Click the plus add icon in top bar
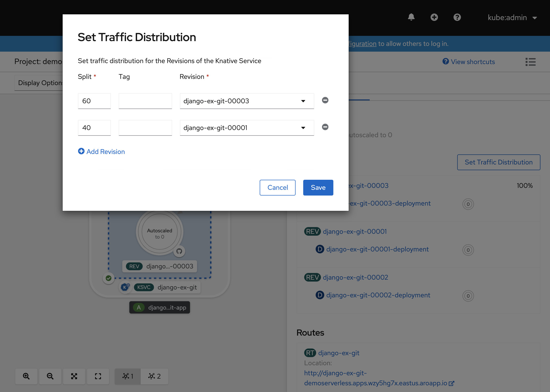The image size is (550, 392). (x=434, y=17)
